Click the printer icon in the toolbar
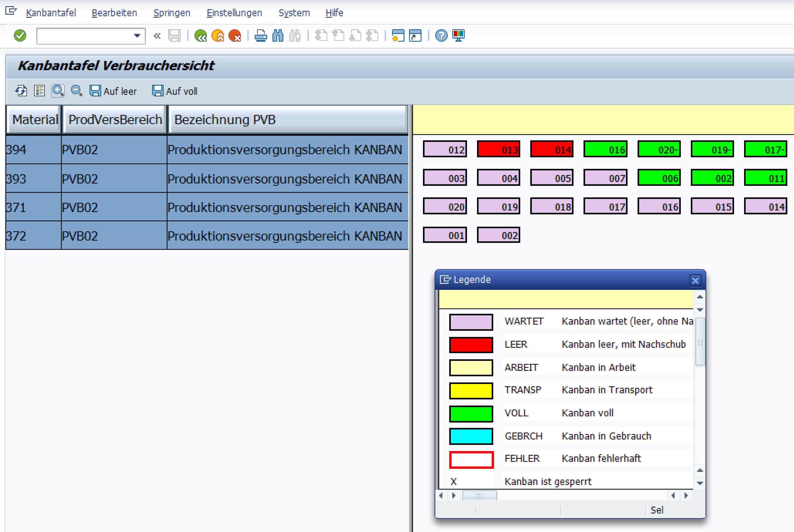794x532 pixels. click(261, 35)
